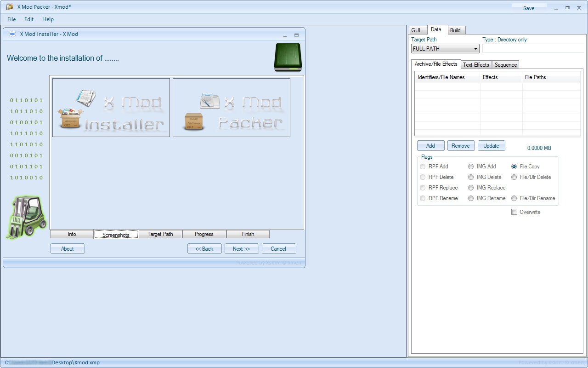This screenshot has width=588, height=368.
Task: Select the X Mod Packer screenshot thumbnail
Action: (232, 108)
